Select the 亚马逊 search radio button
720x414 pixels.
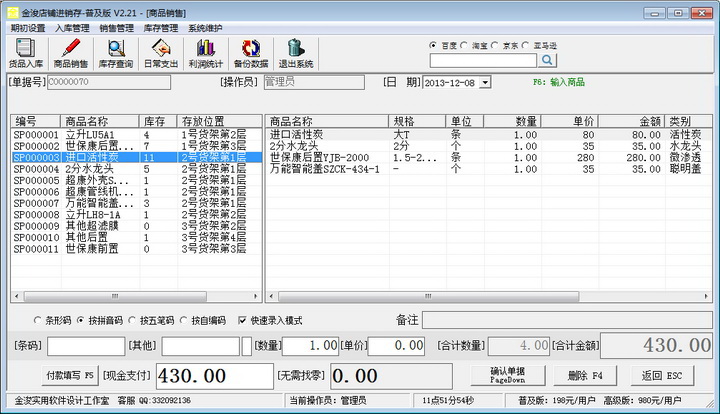tap(525, 45)
